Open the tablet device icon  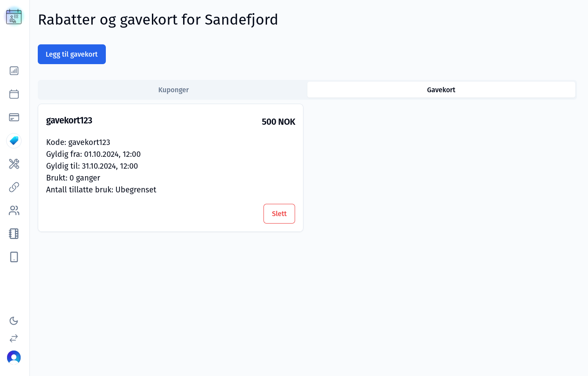coord(14,257)
